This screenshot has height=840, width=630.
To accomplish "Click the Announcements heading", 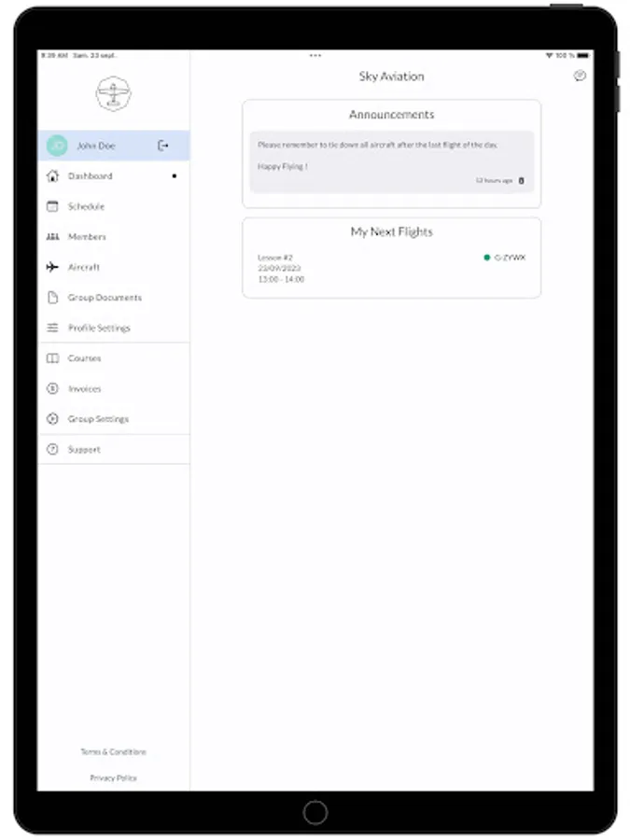I will coord(392,115).
